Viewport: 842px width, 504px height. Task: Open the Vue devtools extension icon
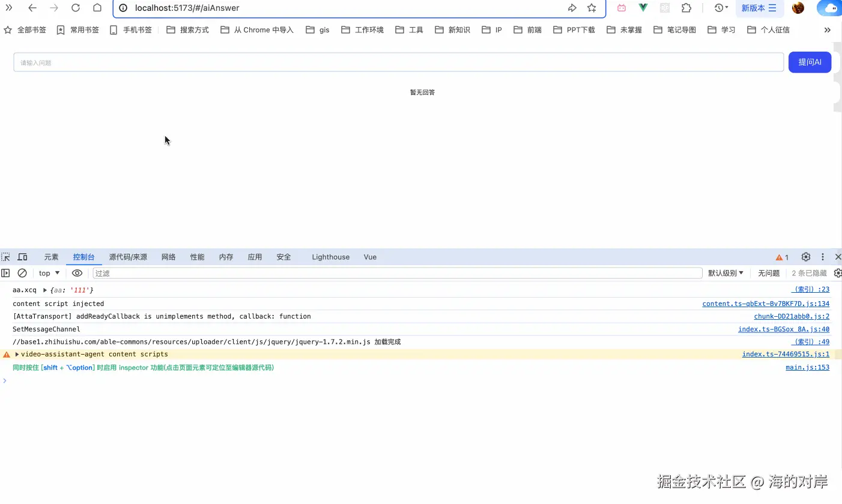pos(643,8)
